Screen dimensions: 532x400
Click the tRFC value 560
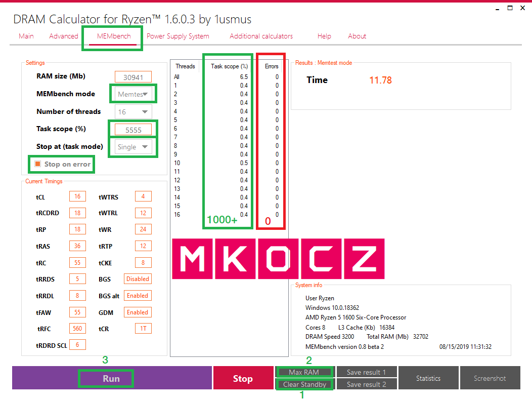(77, 328)
